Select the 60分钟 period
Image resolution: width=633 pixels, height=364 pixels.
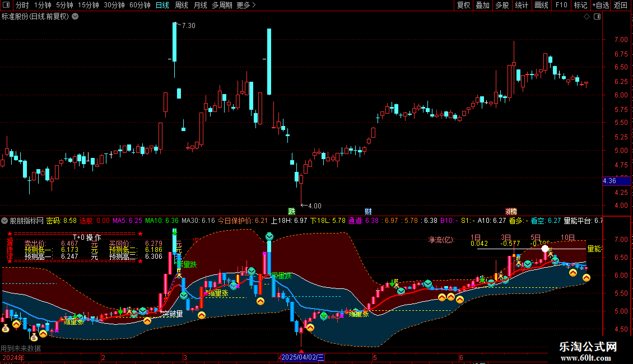pos(139,5)
